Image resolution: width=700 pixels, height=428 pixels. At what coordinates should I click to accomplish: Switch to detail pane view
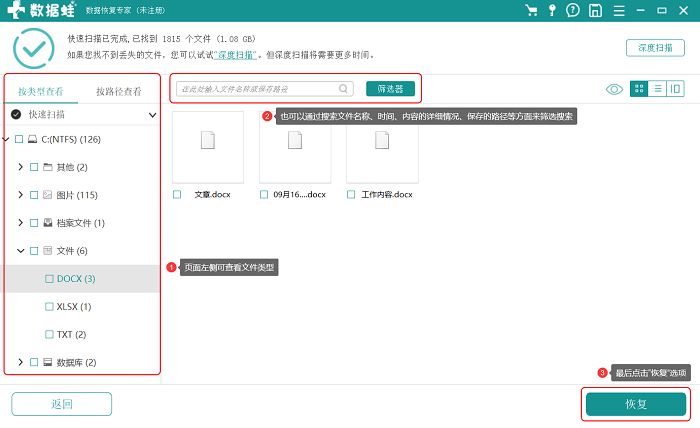(x=675, y=89)
